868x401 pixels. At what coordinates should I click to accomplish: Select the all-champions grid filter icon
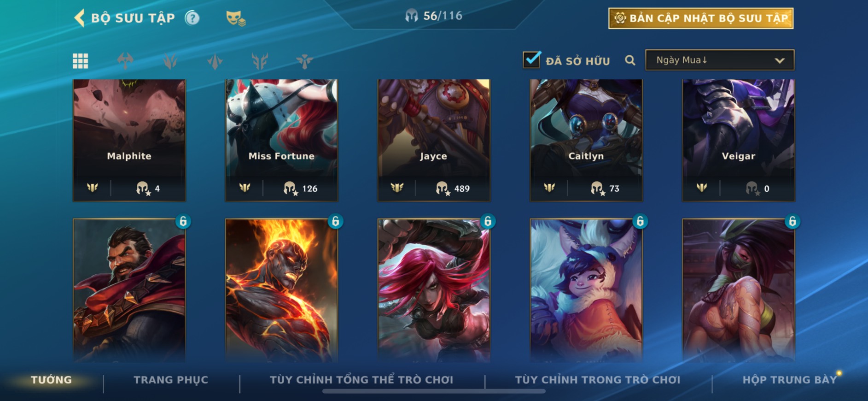pos(81,61)
